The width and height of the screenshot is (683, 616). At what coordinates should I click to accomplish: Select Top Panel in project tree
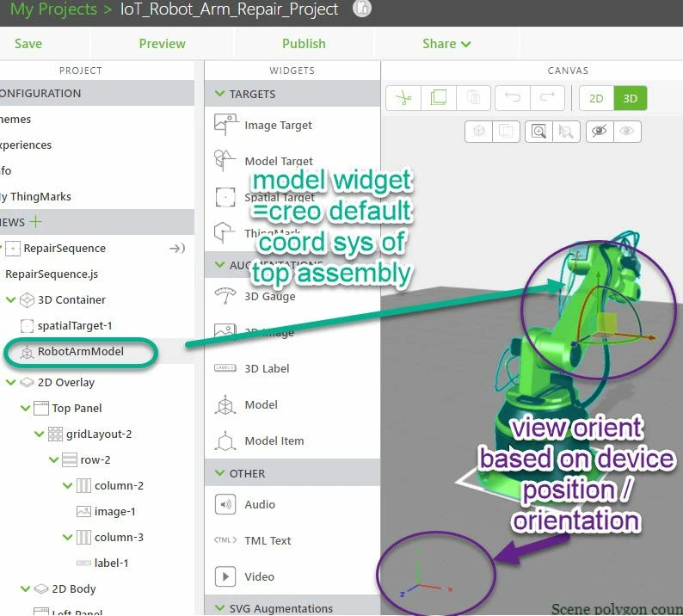point(77,408)
